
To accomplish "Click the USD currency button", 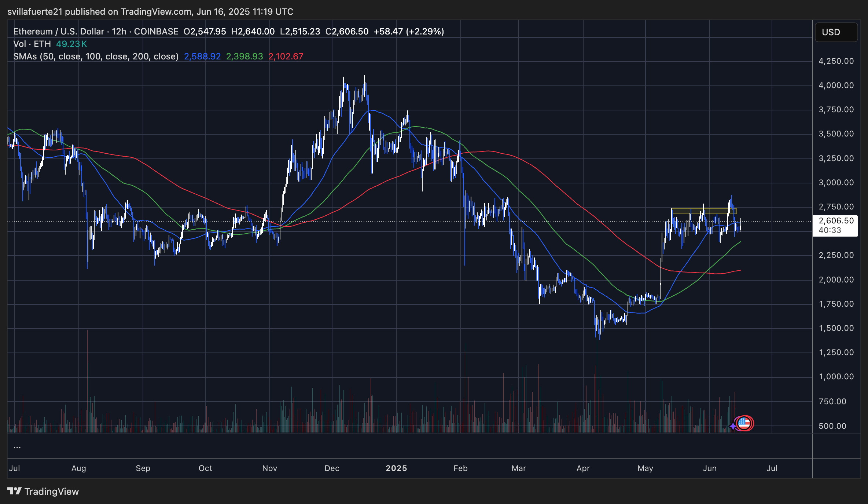I will coord(836,32).
